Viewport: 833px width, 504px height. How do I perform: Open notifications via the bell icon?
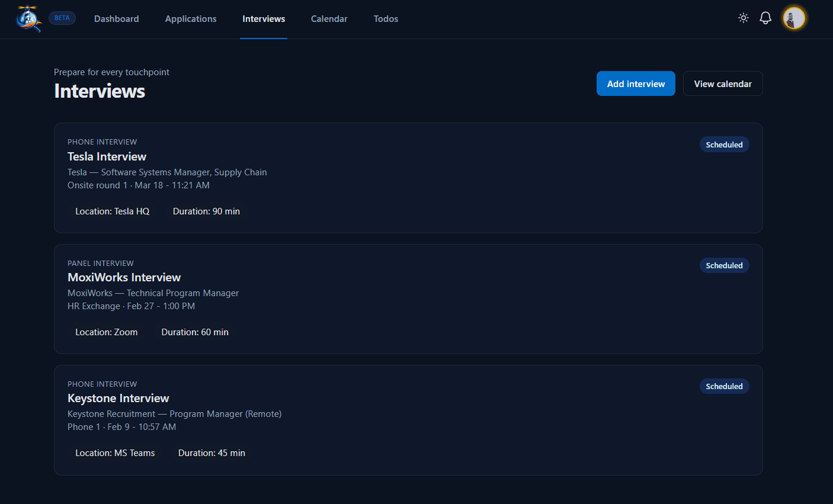(765, 18)
